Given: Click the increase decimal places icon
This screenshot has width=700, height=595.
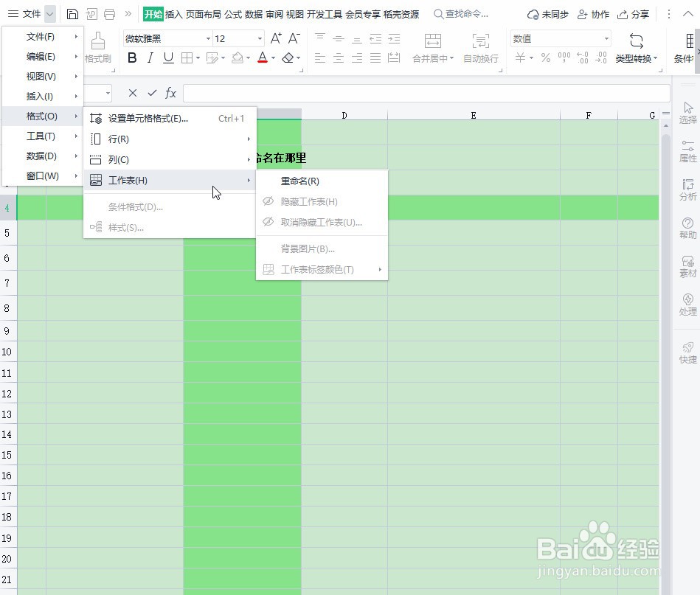Looking at the screenshot, I should (x=583, y=58).
